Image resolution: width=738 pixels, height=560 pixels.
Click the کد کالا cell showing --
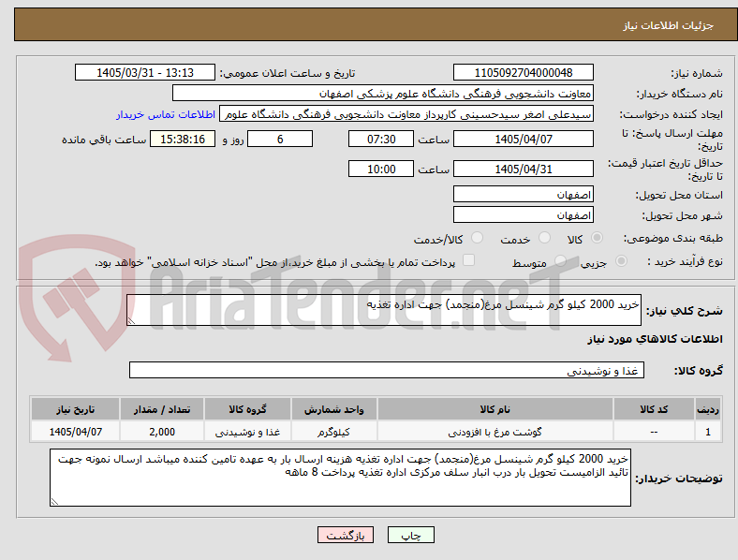(x=654, y=432)
